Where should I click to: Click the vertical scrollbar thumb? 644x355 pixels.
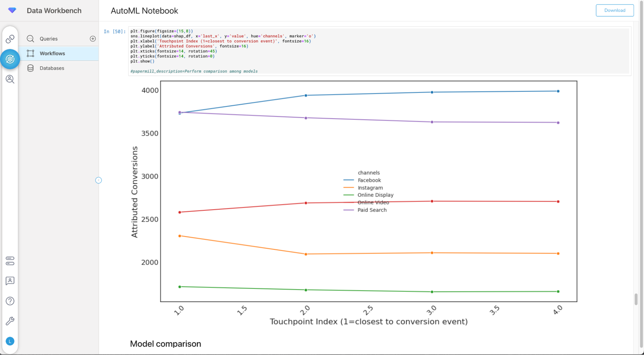pos(636,299)
